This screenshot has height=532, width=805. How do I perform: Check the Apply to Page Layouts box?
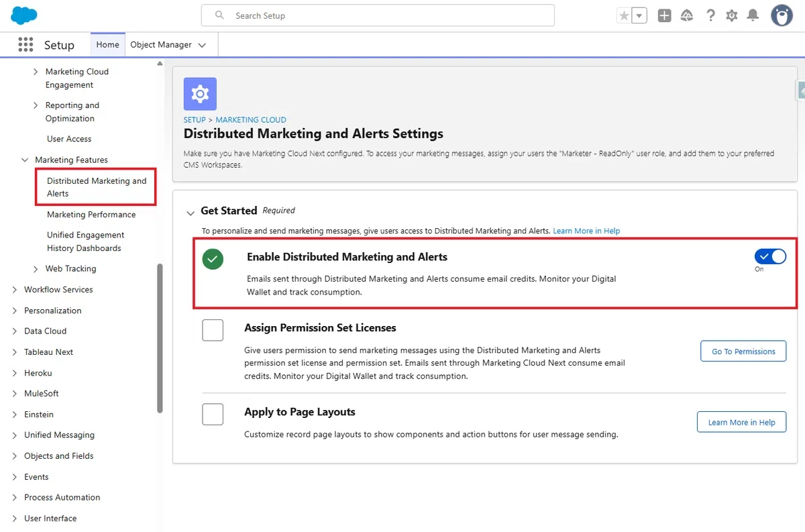(213, 414)
